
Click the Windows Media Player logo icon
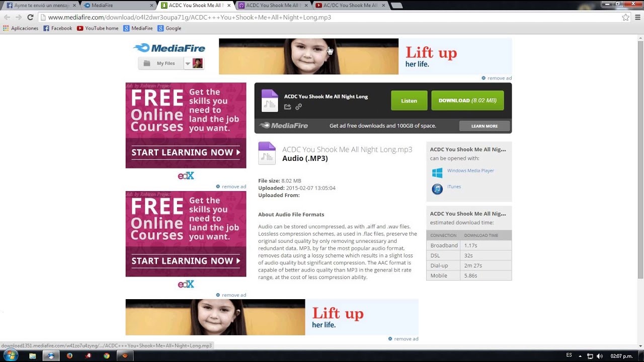[437, 172]
